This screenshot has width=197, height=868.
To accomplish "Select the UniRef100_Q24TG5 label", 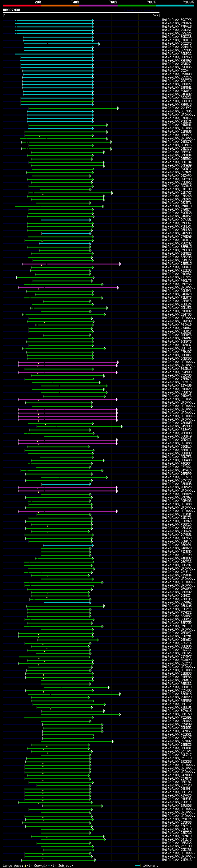I will pos(176,314).
